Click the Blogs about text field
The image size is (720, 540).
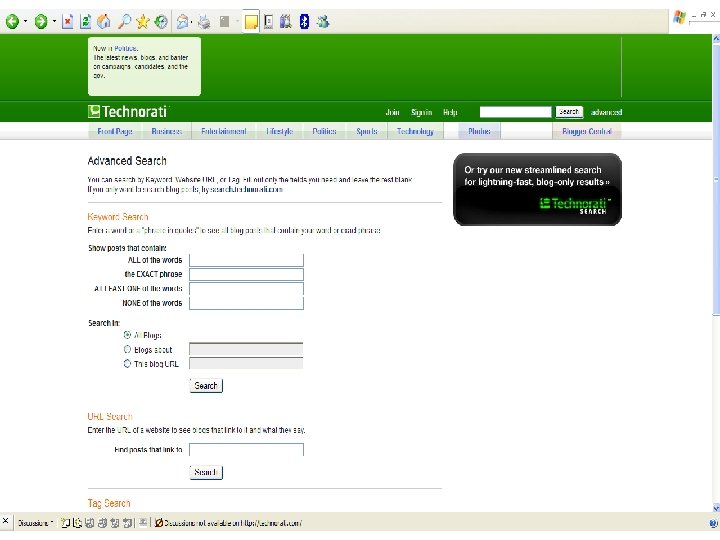[246, 349]
